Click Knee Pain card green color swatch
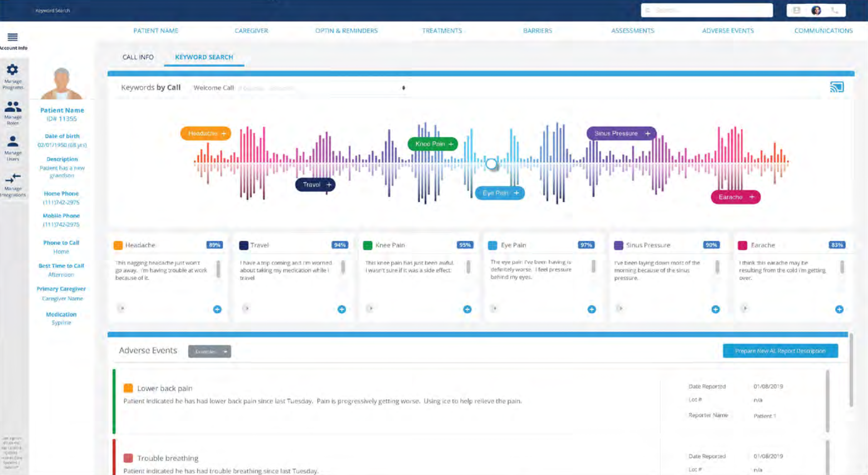The width and height of the screenshot is (868, 475). point(368,245)
